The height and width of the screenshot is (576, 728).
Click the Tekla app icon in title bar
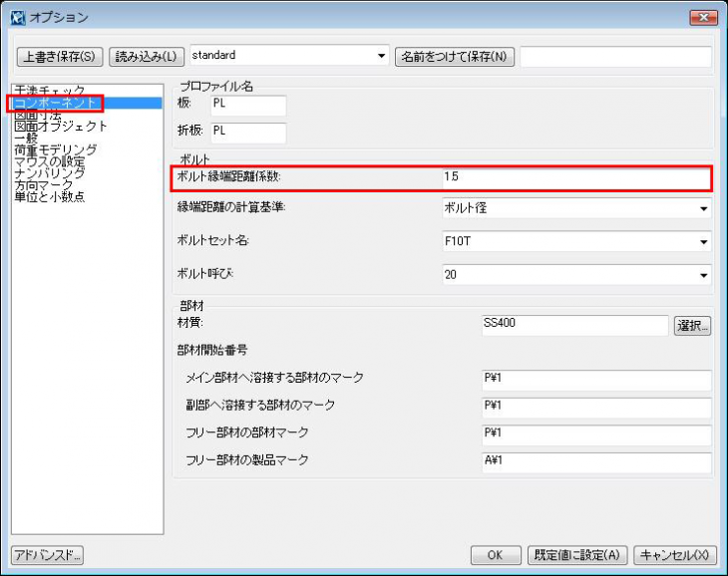[x=18, y=18]
